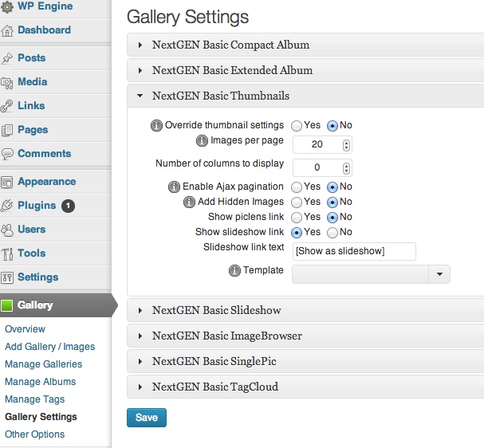
Task: Click the Plugins plug icon in sidebar
Action: point(7,206)
